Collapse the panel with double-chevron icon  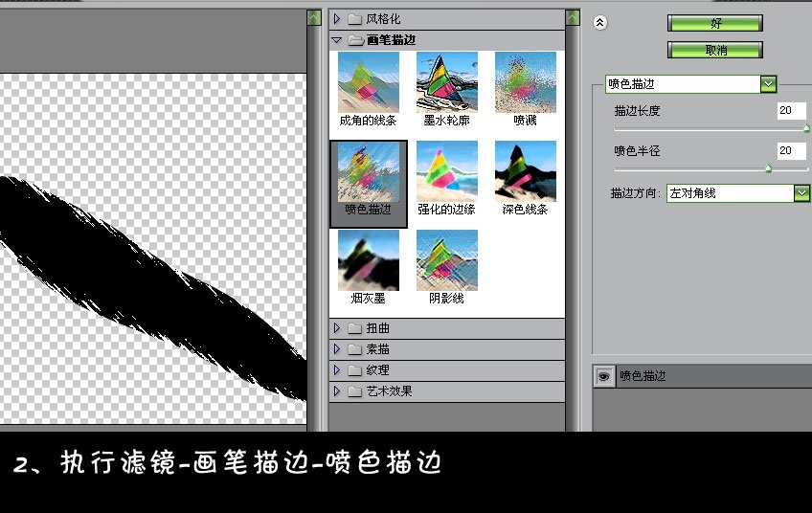pos(599,22)
